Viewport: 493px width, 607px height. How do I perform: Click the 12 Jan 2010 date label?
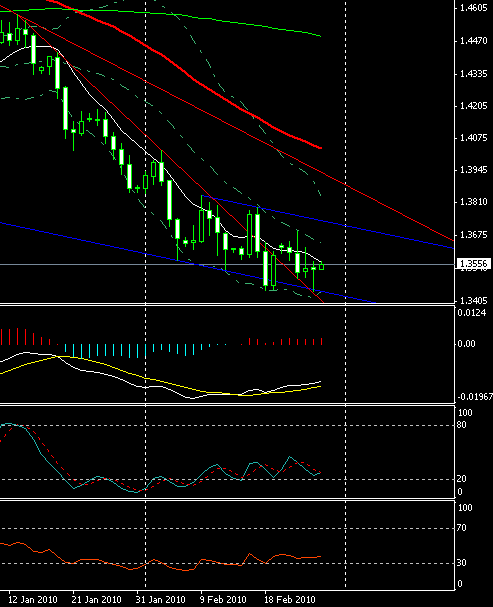[x=33, y=600]
